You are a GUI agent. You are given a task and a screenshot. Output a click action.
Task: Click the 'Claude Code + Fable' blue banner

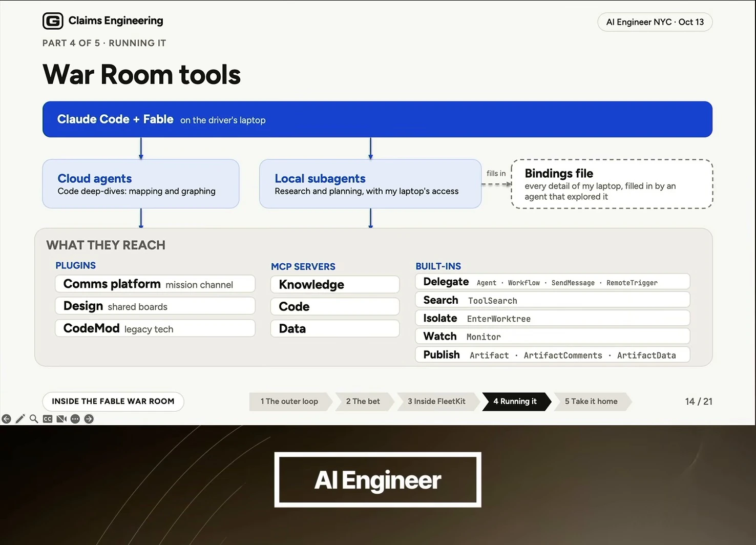coord(377,119)
